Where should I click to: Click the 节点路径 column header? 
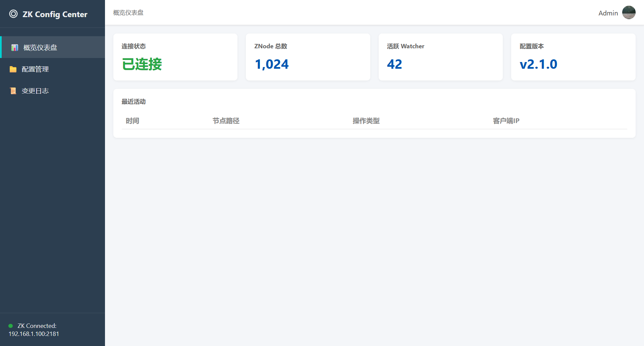coord(226,121)
